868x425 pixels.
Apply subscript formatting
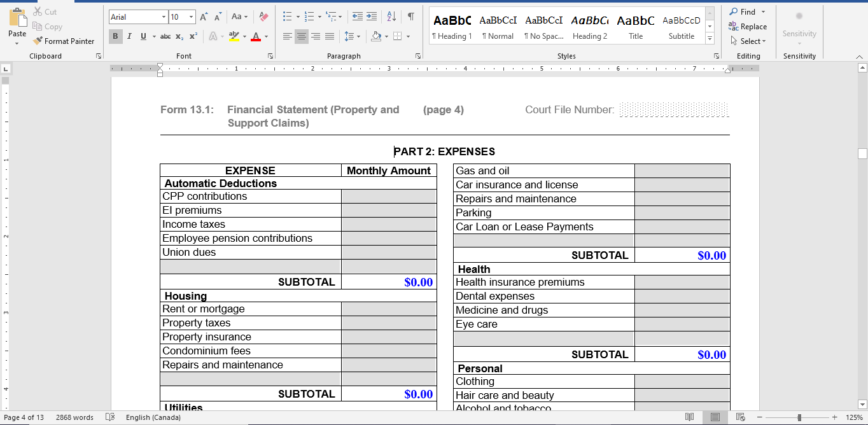(x=179, y=37)
